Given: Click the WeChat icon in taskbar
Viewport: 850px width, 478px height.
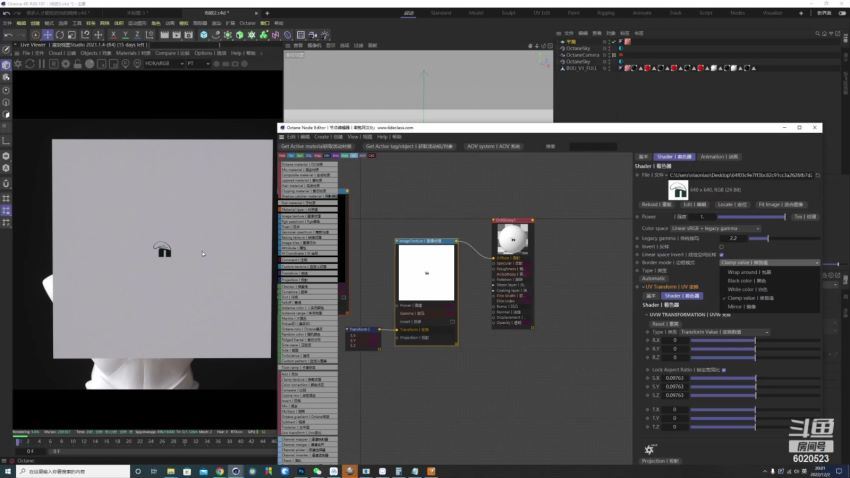Looking at the screenshot, I should pyautogui.click(x=318, y=470).
